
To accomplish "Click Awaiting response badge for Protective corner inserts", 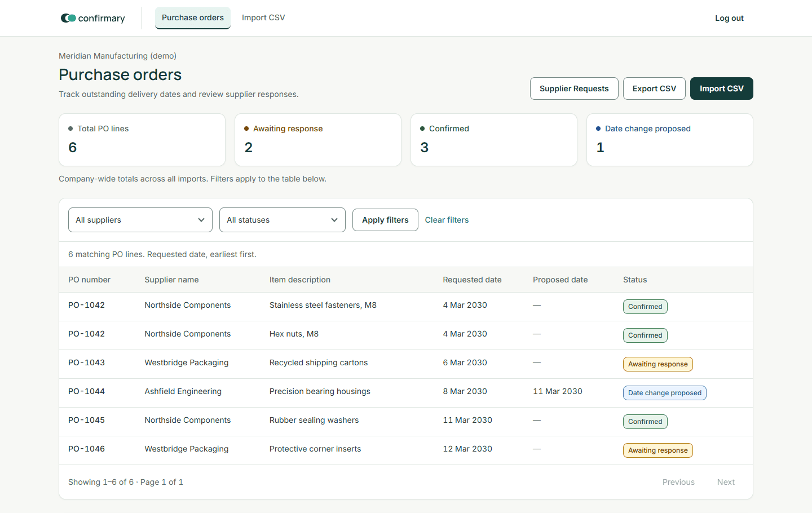I will coord(658,450).
